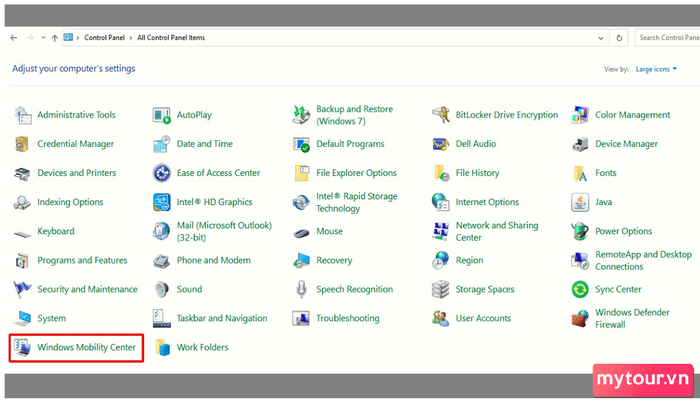
Task: Click the Taskbar and Navigation link
Action: point(222,318)
